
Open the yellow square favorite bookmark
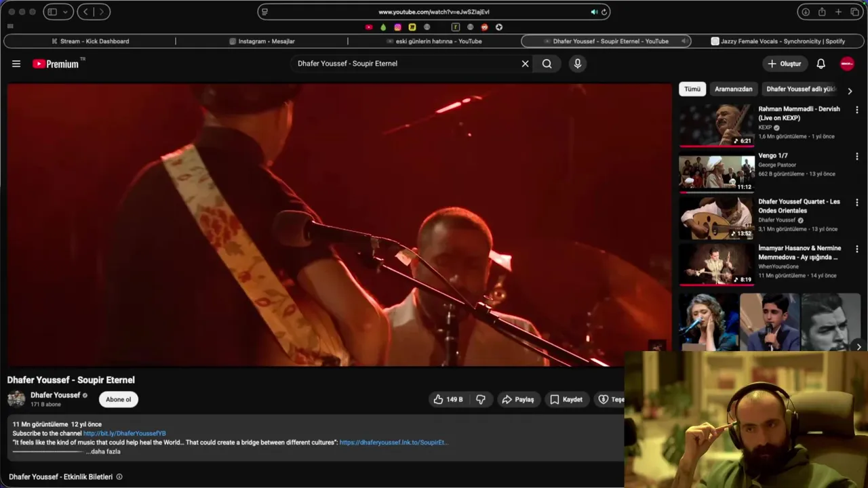point(412,27)
